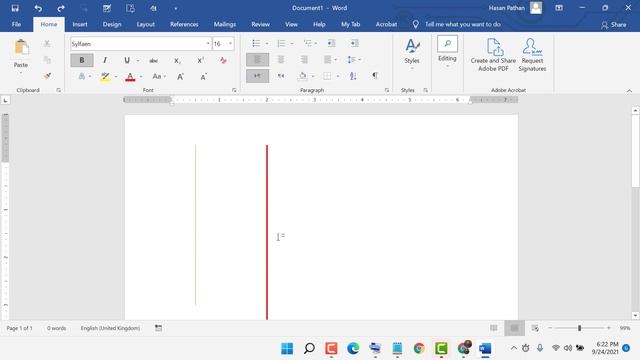Switch to the Layout tab
Image resolution: width=640 pixels, height=360 pixels.
(x=146, y=24)
